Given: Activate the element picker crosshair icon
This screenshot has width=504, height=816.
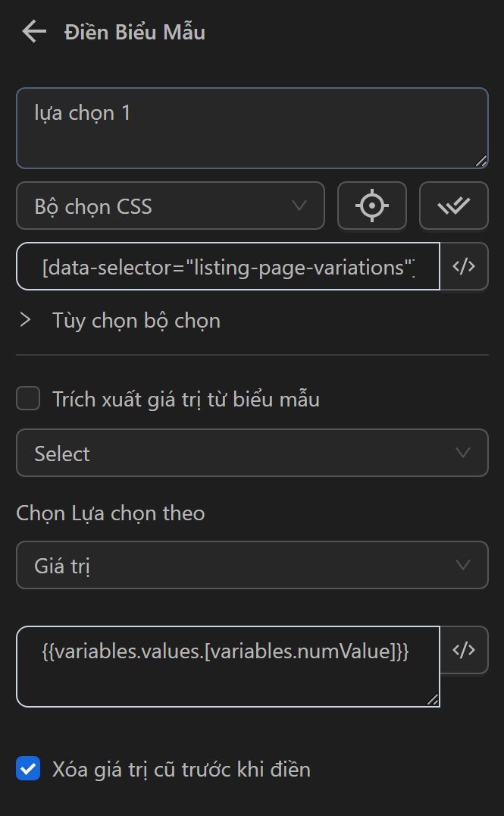Looking at the screenshot, I should click(x=371, y=206).
